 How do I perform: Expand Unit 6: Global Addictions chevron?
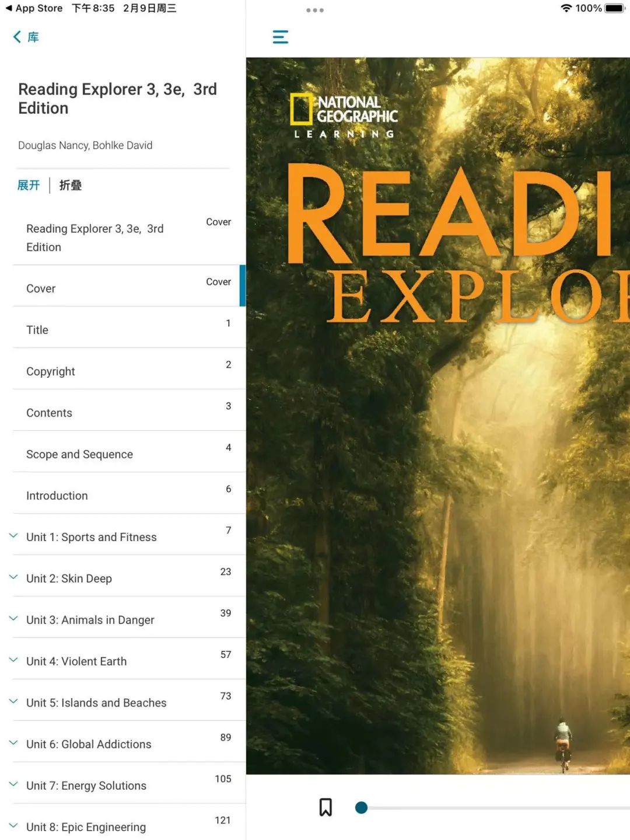13,743
